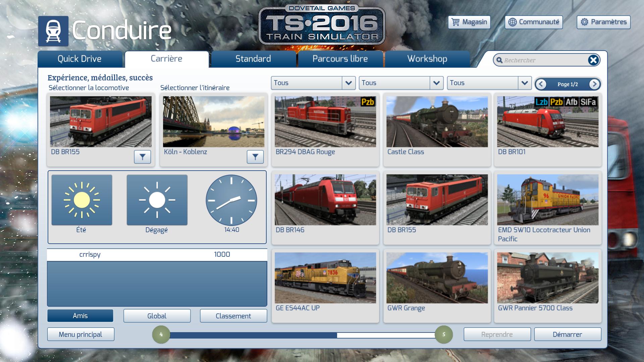Switch to the Quick Drive tab

click(x=79, y=59)
